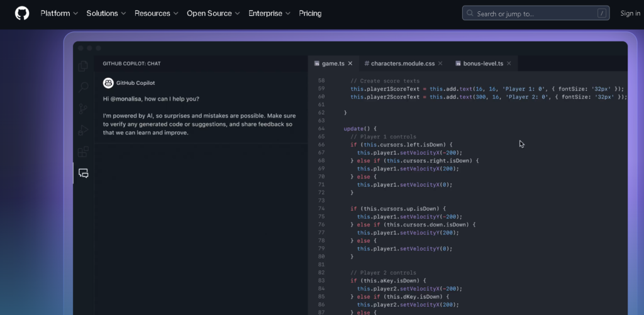Click the search magnifier icon in the header
The image size is (644, 315).
(470, 14)
